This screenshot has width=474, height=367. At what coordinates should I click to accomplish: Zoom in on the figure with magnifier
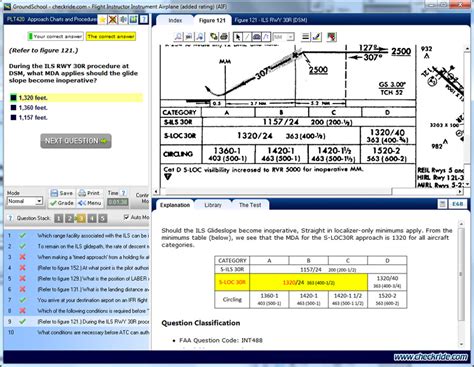(178, 37)
